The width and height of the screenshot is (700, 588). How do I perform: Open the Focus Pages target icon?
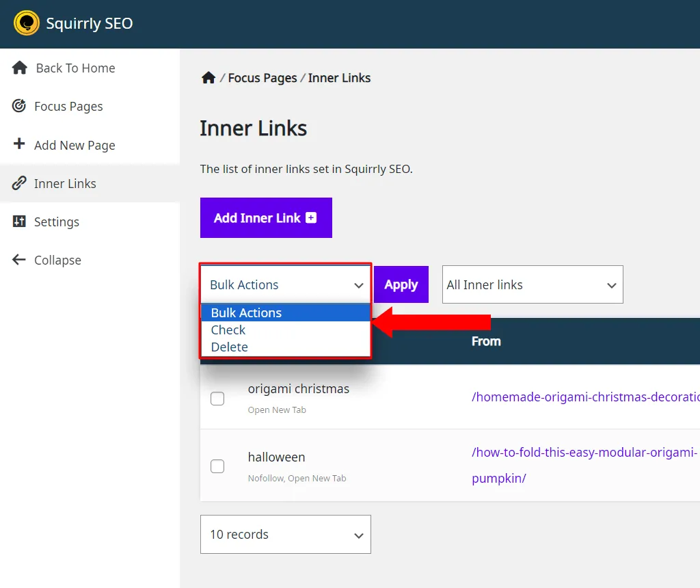tap(18, 106)
